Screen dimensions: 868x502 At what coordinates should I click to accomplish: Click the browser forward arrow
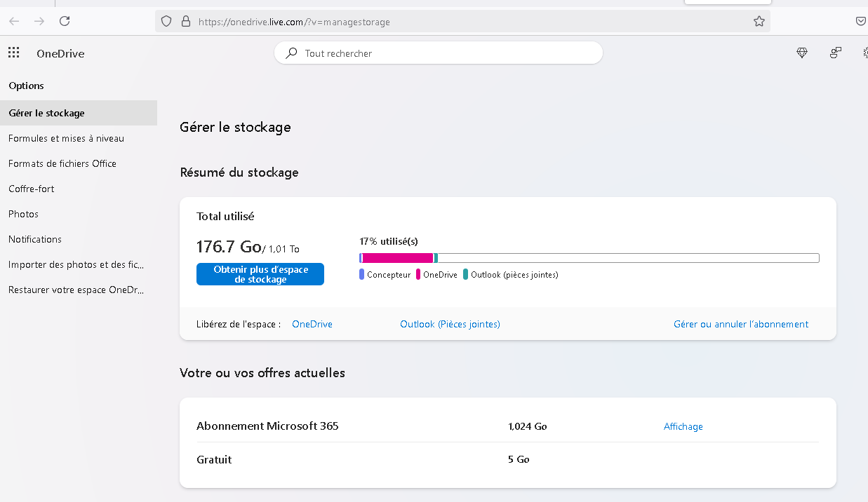(39, 21)
